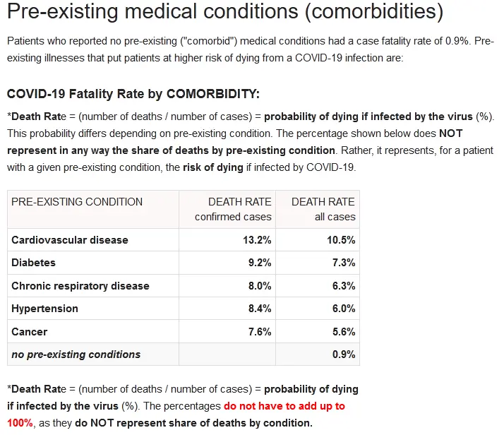Click the 5.6% cancer all cases value
This screenshot has width=504, height=435.
[x=344, y=331]
